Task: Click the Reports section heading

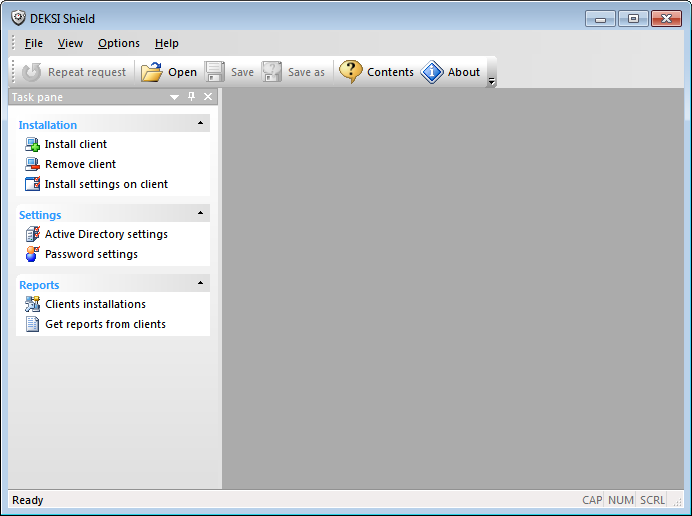Action: (x=39, y=285)
